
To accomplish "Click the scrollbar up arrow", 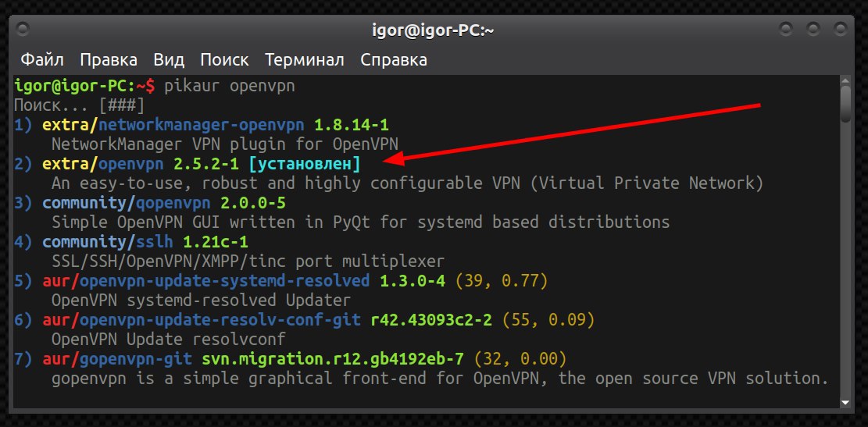I will pyautogui.click(x=845, y=80).
